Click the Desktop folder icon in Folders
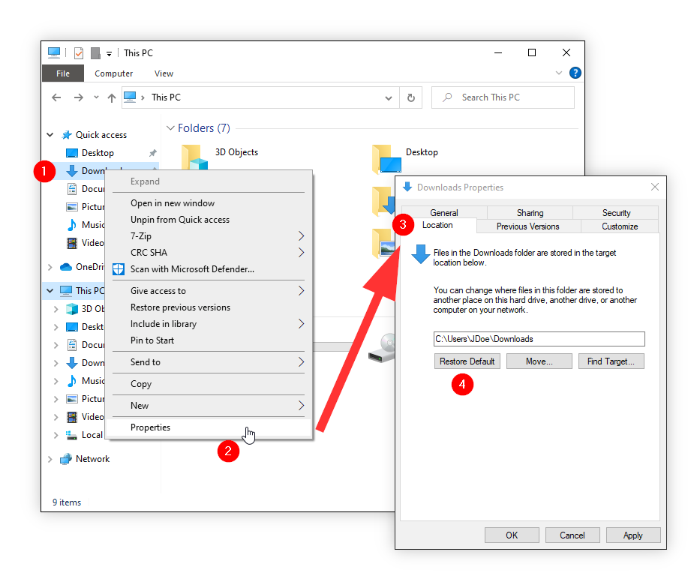 (x=387, y=159)
